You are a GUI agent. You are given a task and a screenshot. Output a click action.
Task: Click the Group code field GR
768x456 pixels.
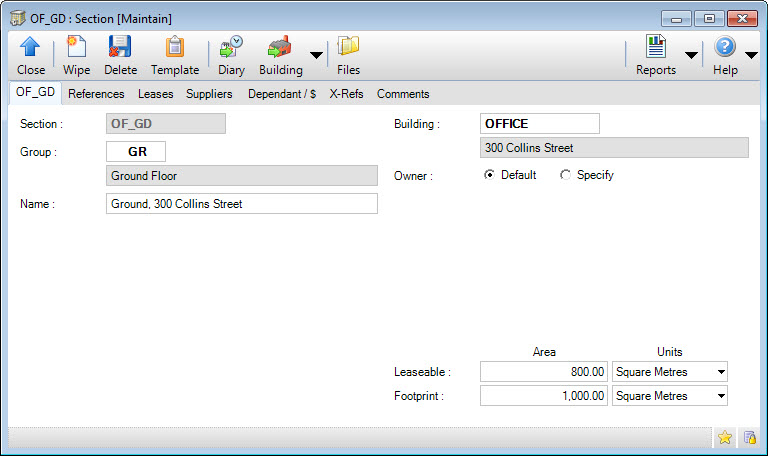pos(136,151)
